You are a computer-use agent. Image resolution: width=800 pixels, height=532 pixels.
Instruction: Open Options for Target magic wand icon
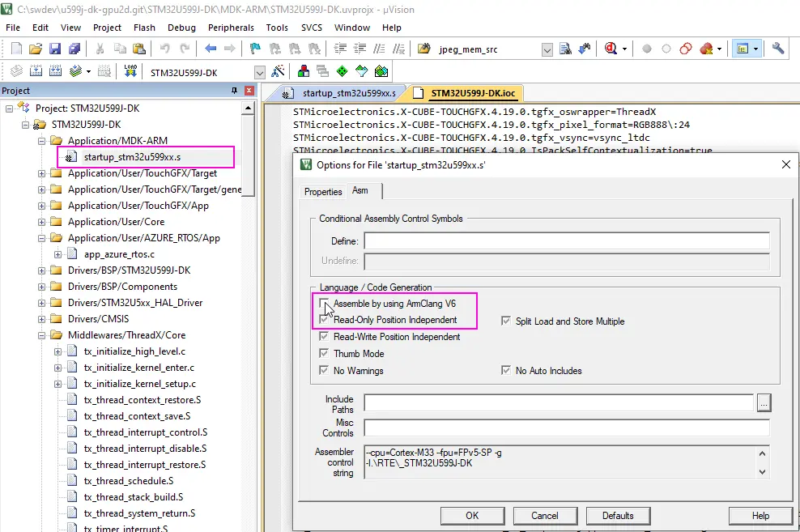click(x=278, y=72)
